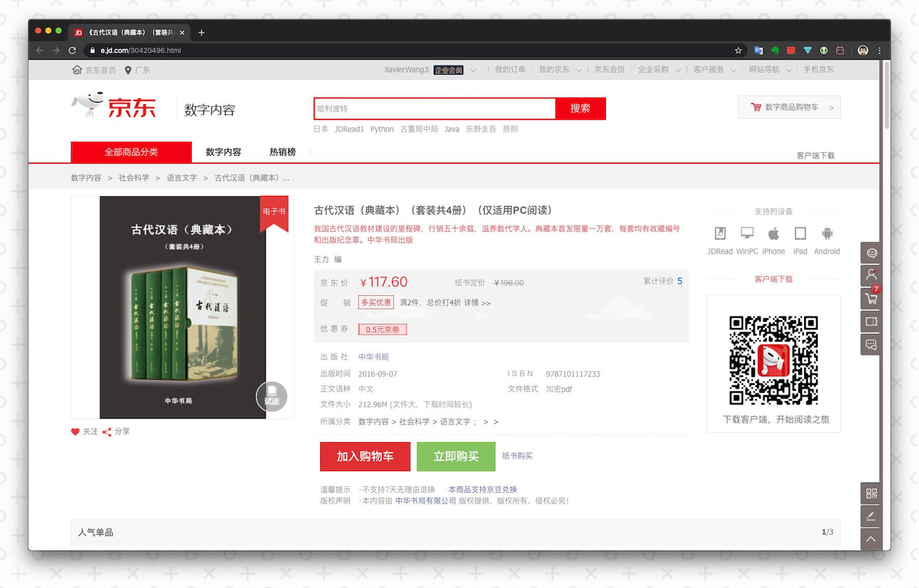Click the search input field
Screen dimensions: 919x588
click(x=434, y=108)
